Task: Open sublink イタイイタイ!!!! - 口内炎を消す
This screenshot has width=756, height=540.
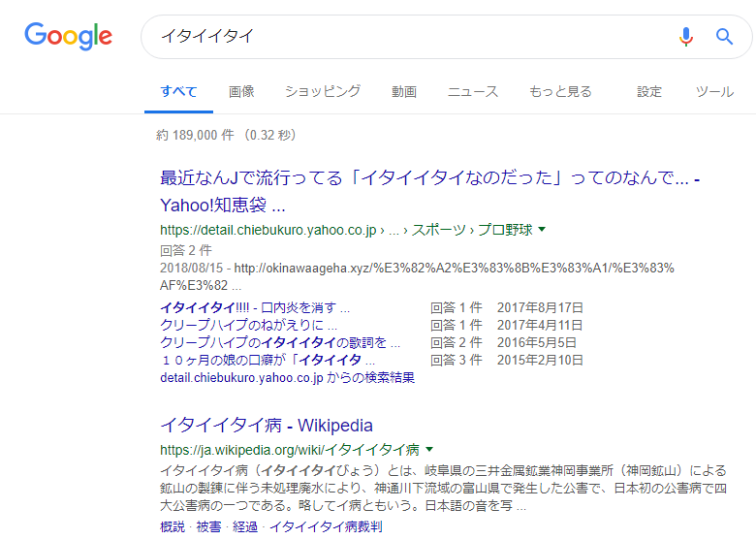Action: [255, 307]
